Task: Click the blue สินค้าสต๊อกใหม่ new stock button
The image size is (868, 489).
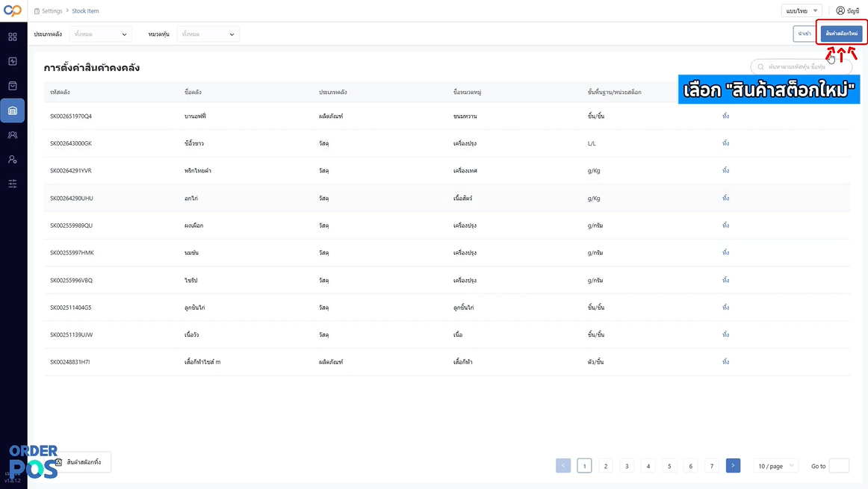Action: (841, 34)
